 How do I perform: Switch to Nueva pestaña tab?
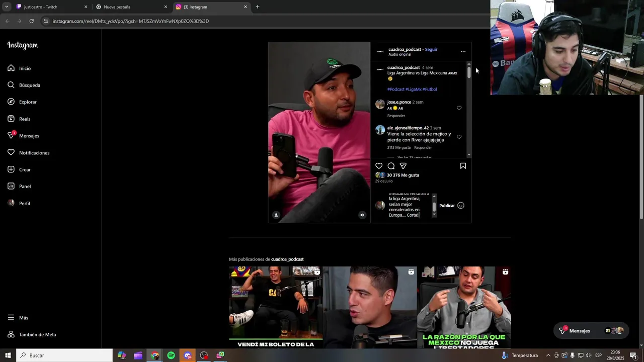pyautogui.click(x=132, y=7)
